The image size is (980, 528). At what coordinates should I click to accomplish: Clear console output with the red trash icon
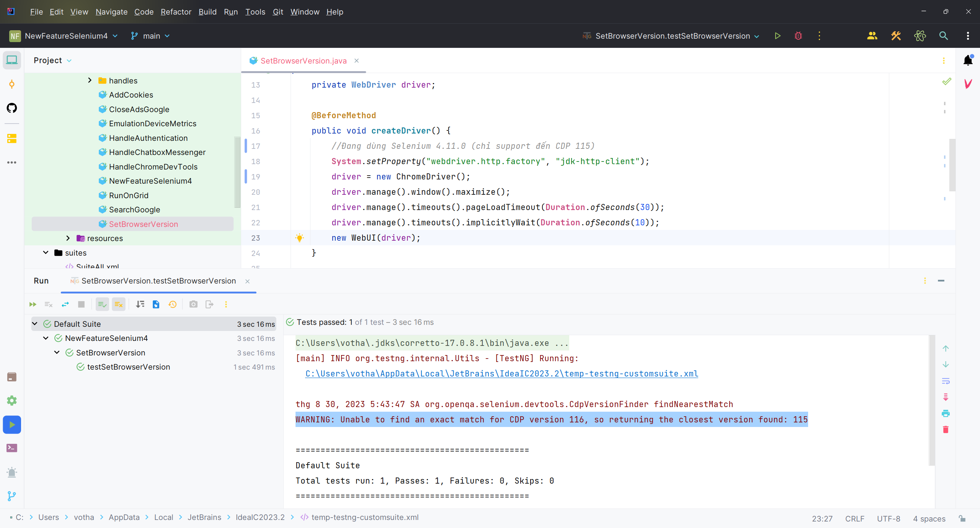[x=946, y=430]
